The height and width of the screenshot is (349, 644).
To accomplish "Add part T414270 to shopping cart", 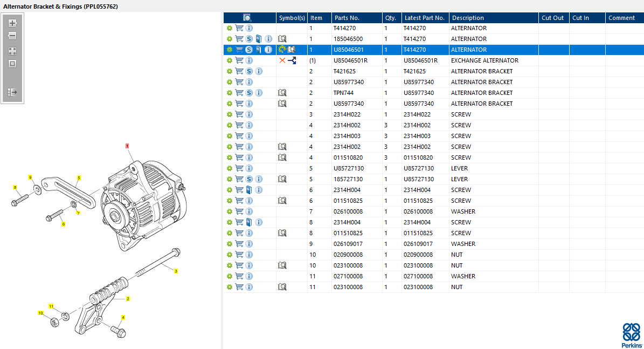I will pyautogui.click(x=239, y=28).
